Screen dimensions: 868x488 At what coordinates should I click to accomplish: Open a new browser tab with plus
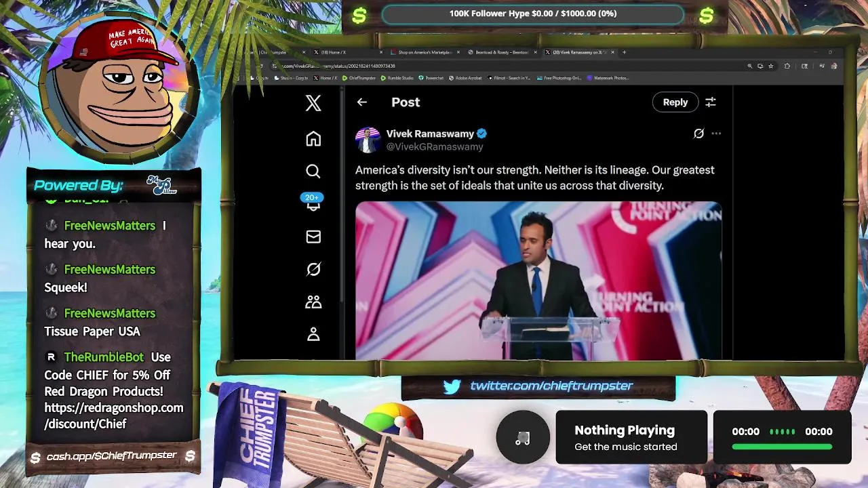click(x=625, y=52)
